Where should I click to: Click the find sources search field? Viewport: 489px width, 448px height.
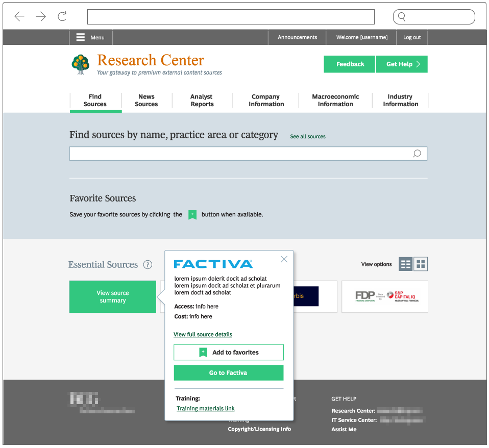(x=248, y=154)
